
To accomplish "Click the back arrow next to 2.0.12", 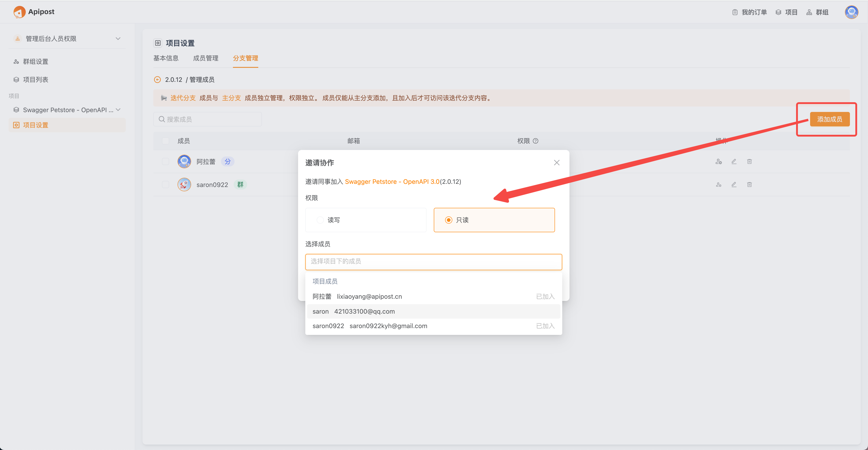I will (157, 80).
